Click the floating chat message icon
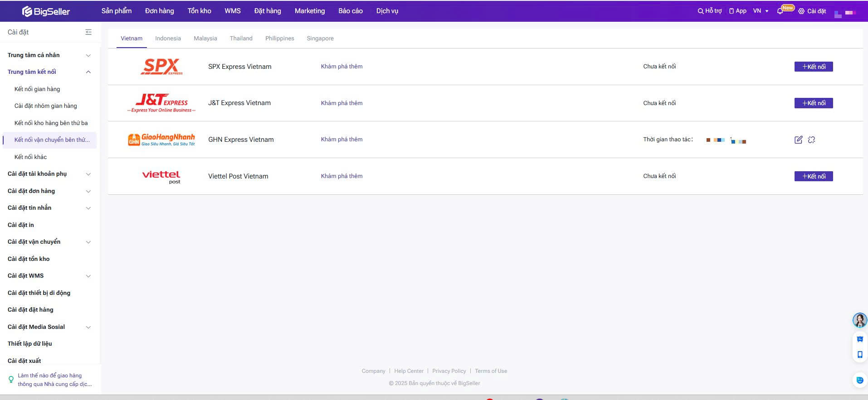 859,339
